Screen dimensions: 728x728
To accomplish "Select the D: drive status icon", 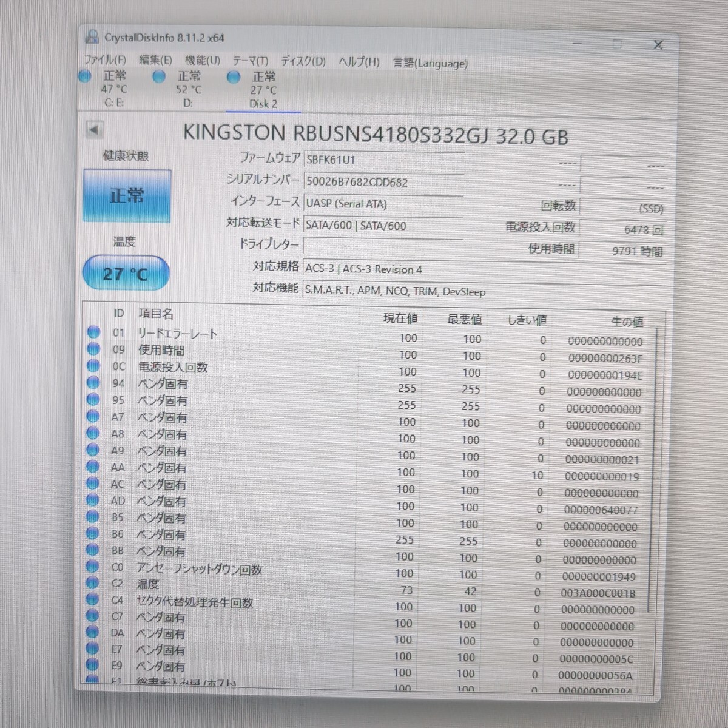I will (159, 76).
